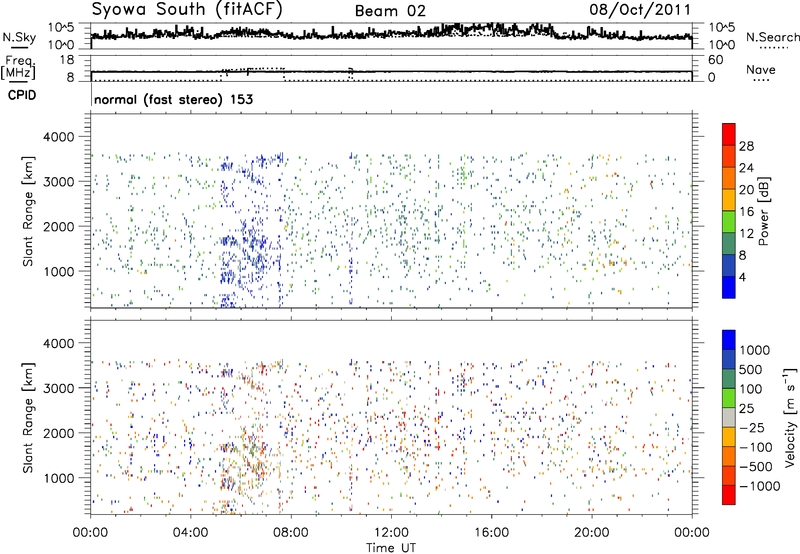Image resolution: width=800 pixels, height=554 pixels.
Task: Click the Power [dB] colorbar label
Action: (x=763, y=211)
